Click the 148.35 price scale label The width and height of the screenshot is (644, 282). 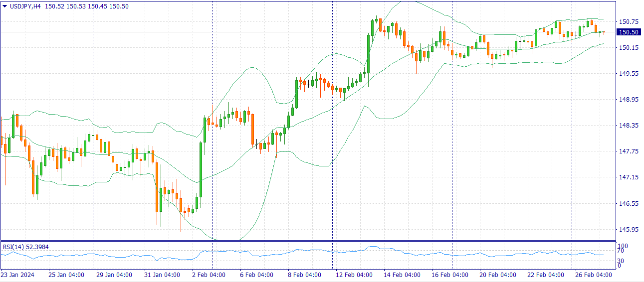click(628, 126)
